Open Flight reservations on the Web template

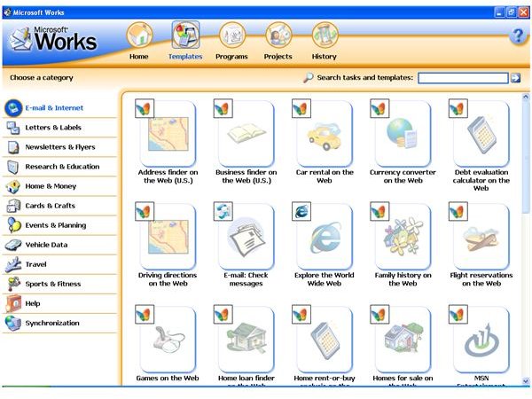click(481, 237)
